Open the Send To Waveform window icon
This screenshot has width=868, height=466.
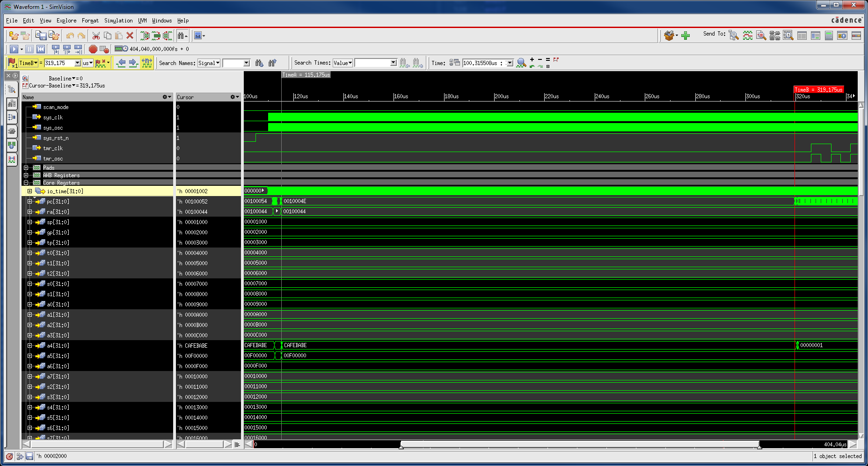coord(747,35)
